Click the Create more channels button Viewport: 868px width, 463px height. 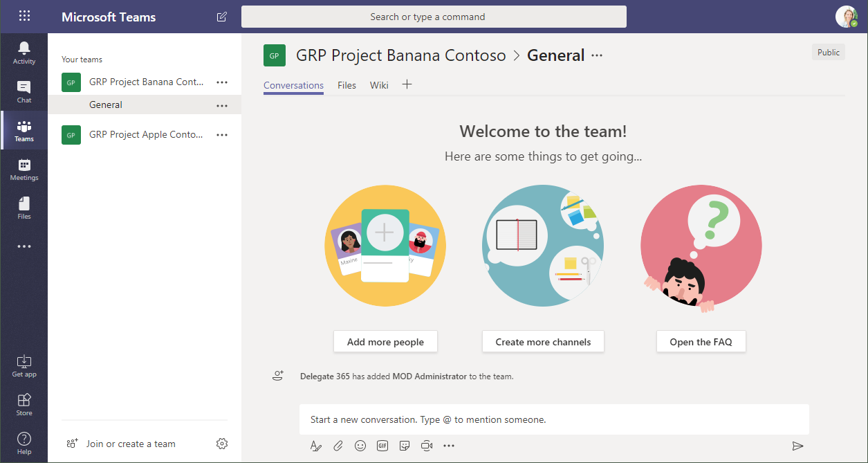tap(543, 342)
